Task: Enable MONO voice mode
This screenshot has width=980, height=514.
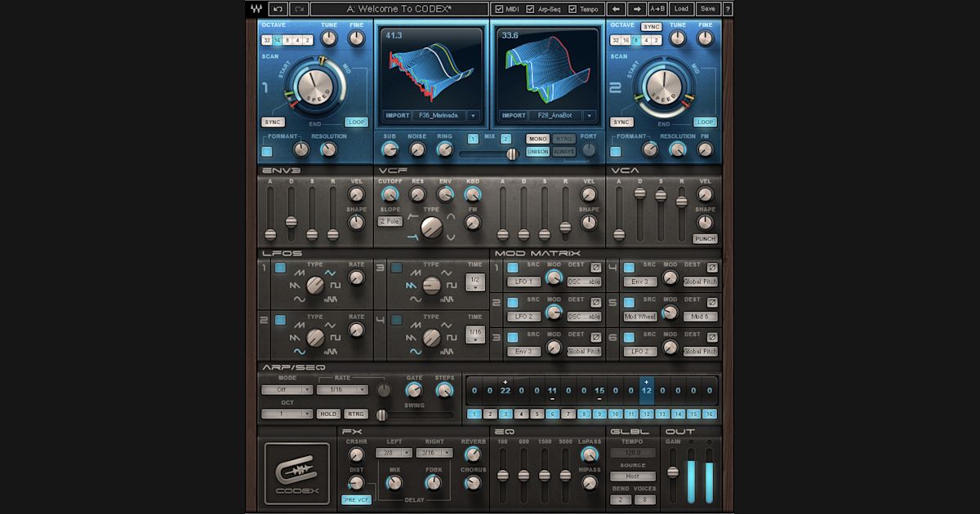Action: (x=537, y=139)
